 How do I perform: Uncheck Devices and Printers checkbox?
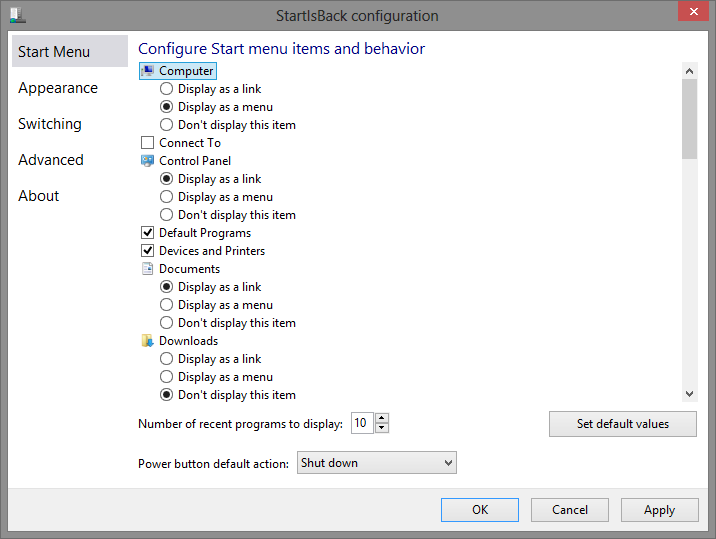(147, 251)
